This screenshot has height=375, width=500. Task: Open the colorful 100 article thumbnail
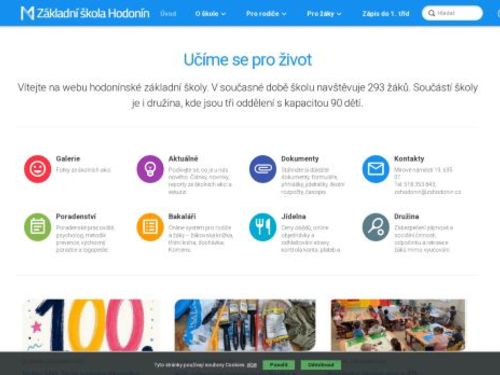click(x=91, y=325)
